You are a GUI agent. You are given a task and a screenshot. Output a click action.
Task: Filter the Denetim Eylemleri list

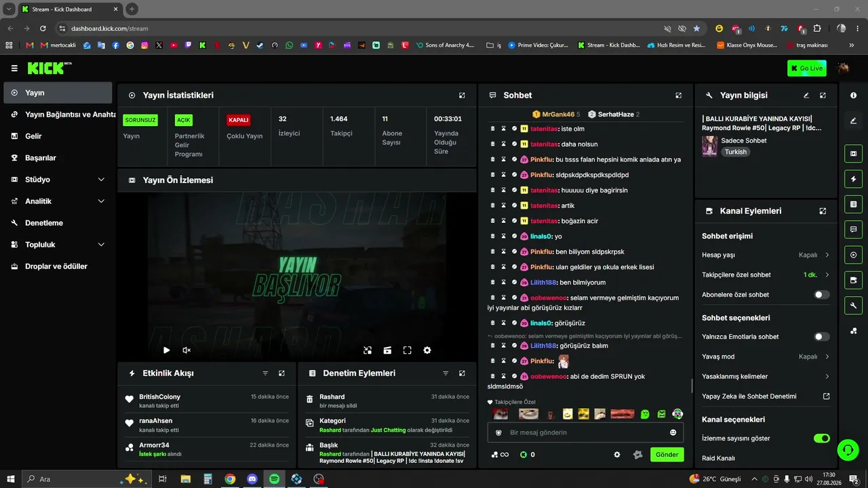coord(446,373)
